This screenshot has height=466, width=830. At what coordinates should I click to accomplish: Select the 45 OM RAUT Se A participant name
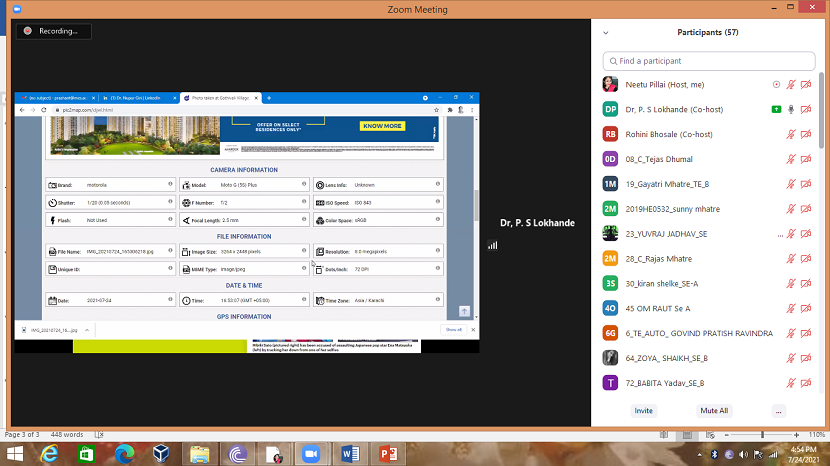[658, 309]
